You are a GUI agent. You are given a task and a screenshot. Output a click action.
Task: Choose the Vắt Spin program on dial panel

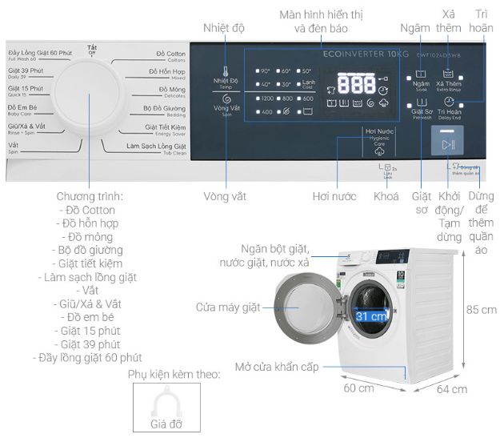[13, 147]
